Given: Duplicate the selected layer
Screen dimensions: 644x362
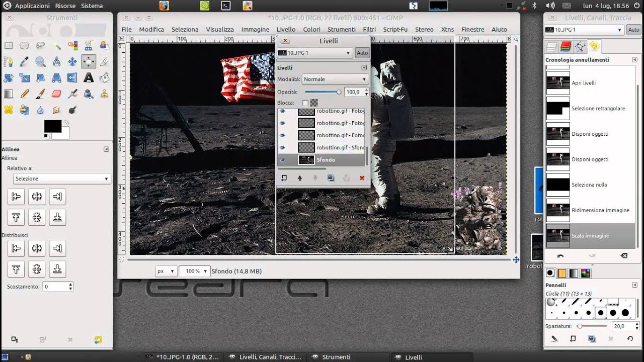Looking at the screenshot, I should coord(331,178).
